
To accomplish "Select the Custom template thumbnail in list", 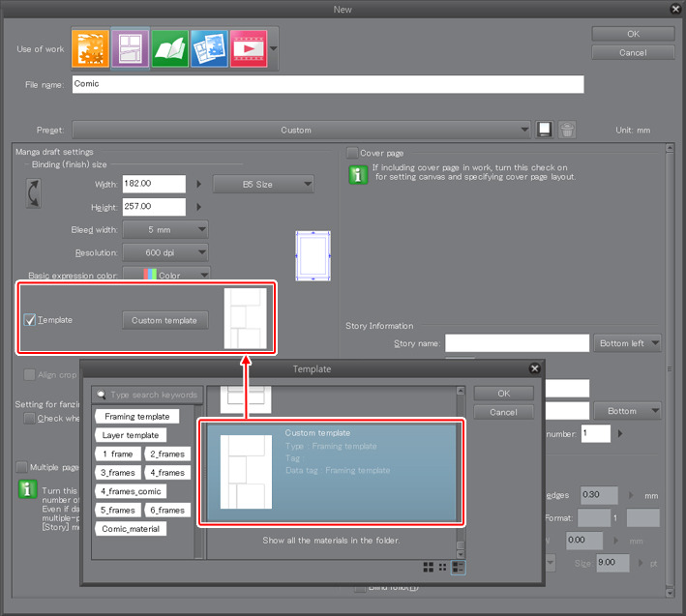I will coord(246,472).
